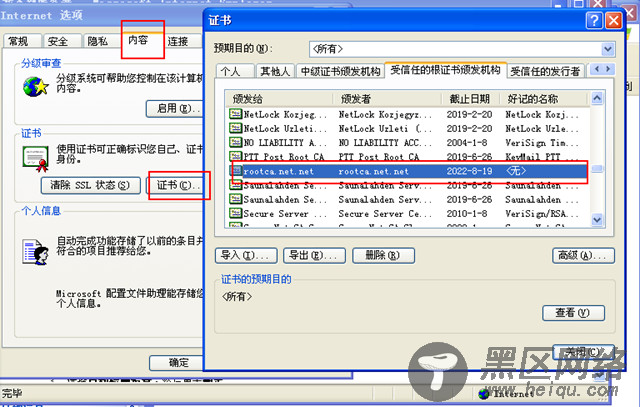Sort by 颁发者 column header
Screen dimensions: 640x407
[387, 98]
